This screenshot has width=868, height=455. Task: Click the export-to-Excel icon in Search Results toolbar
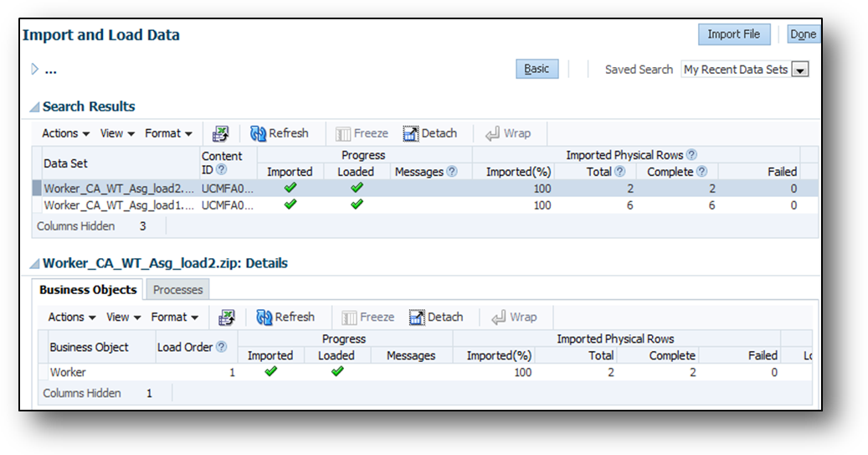click(220, 134)
